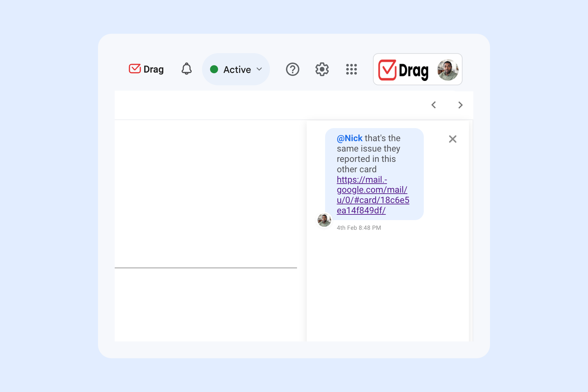Open the mail.google.com card link
This screenshot has height=392, width=588.
(x=373, y=195)
